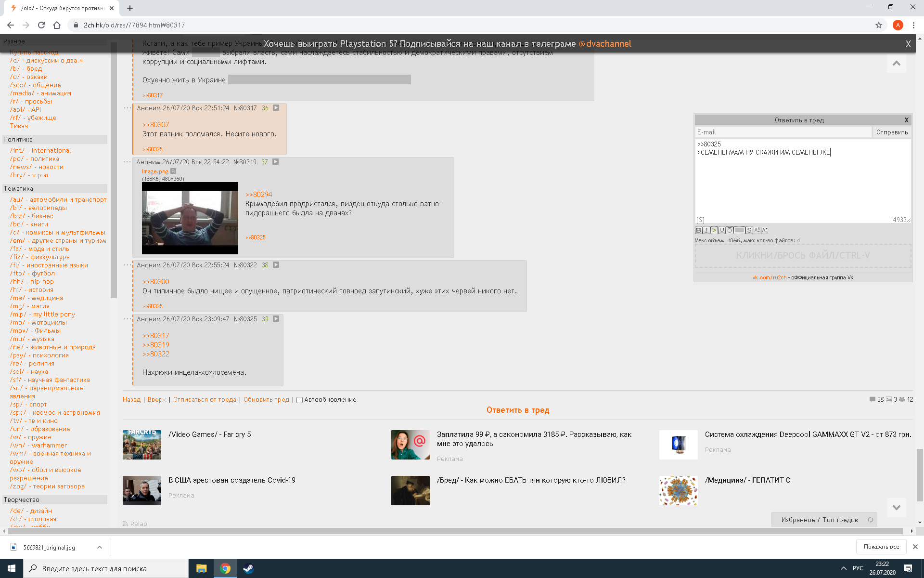This screenshot has width=924, height=578.
Task: Insert spoiler tag using gray box button
Action: pos(739,230)
